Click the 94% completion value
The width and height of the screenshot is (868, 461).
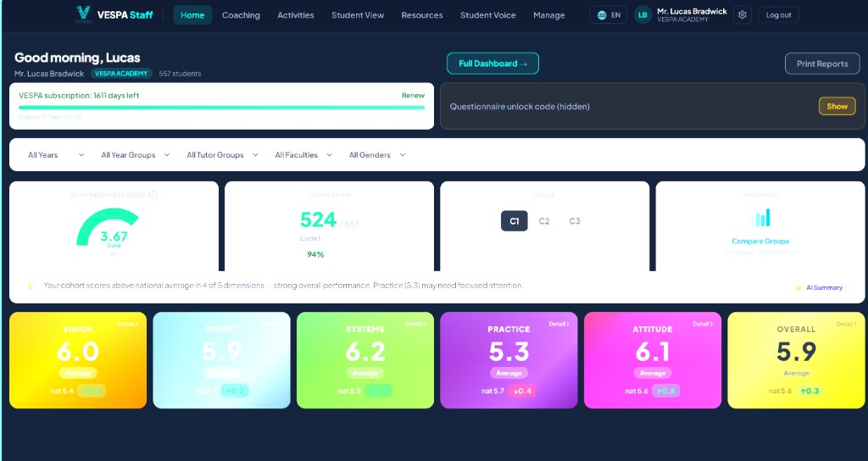pos(315,254)
